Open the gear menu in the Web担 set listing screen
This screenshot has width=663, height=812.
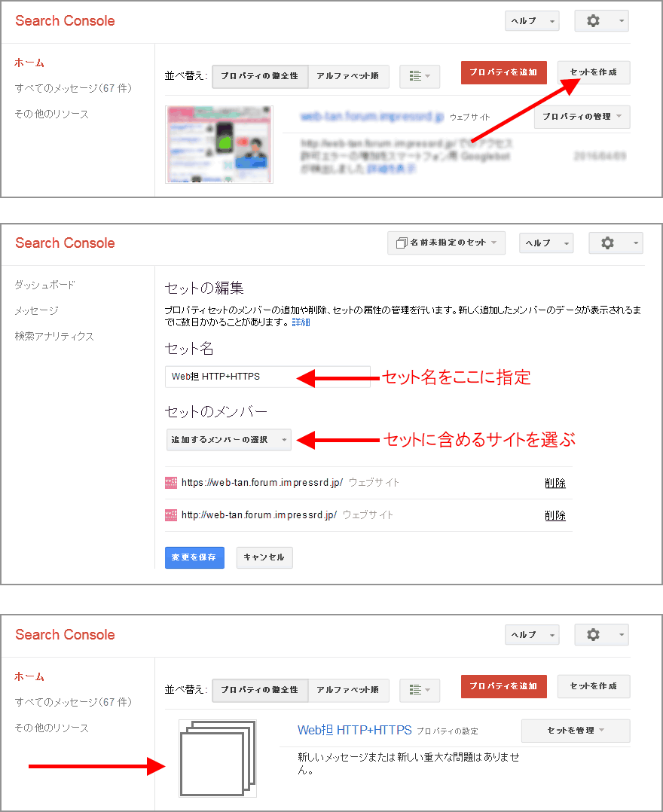[x=601, y=635]
